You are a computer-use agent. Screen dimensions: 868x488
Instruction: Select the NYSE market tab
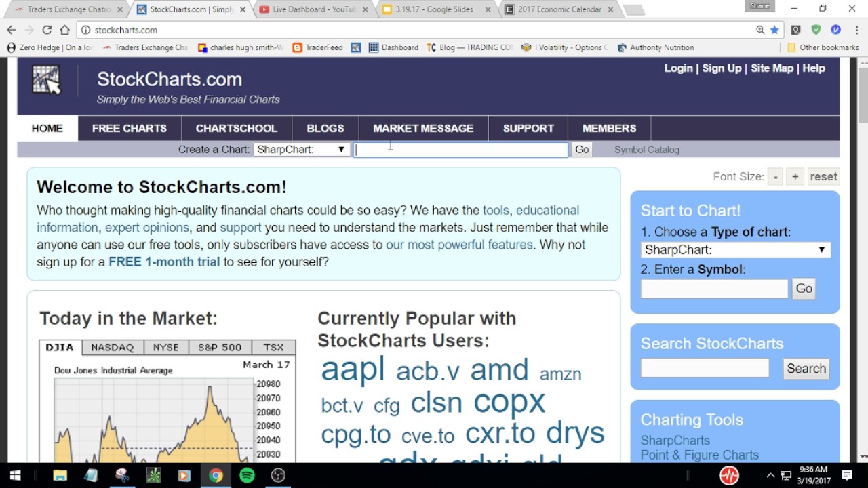click(x=166, y=347)
